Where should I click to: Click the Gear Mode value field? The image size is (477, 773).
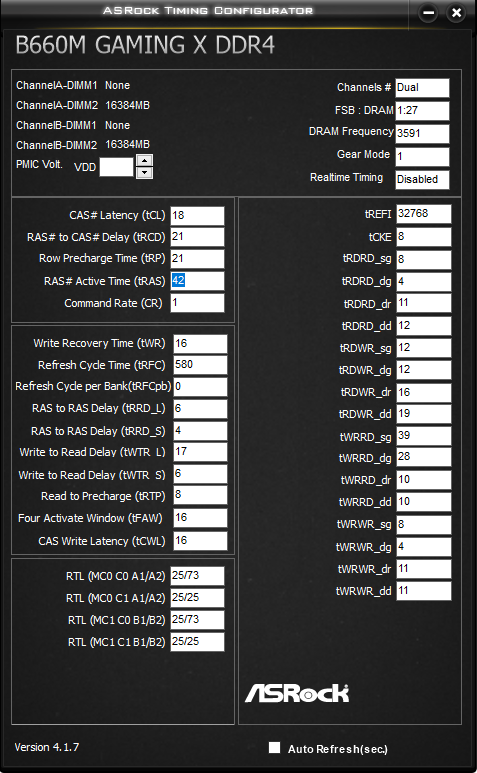pyautogui.click(x=422, y=156)
